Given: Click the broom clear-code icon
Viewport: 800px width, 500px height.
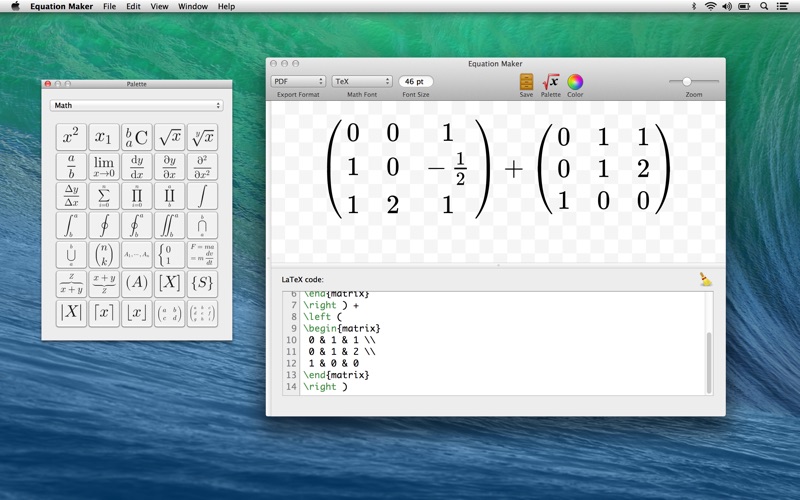Looking at the screenshot, I should (x=706, y=280).
